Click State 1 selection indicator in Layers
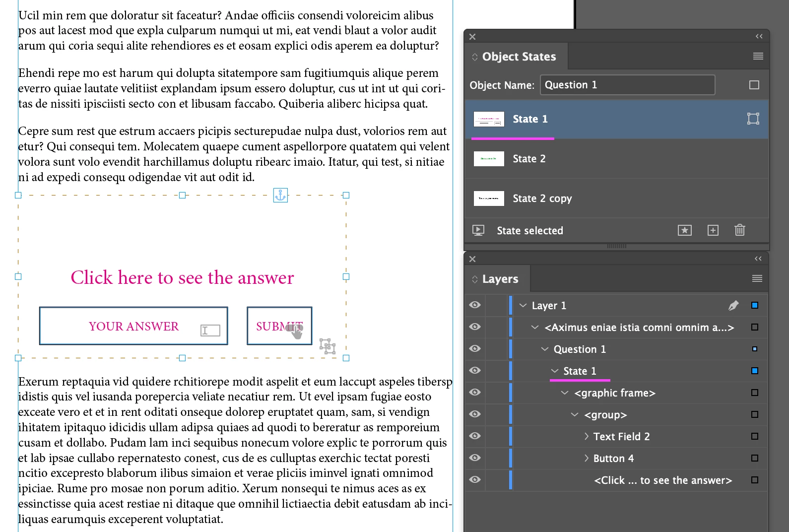Viewport: 789px width, 532px height. [755, 371]
